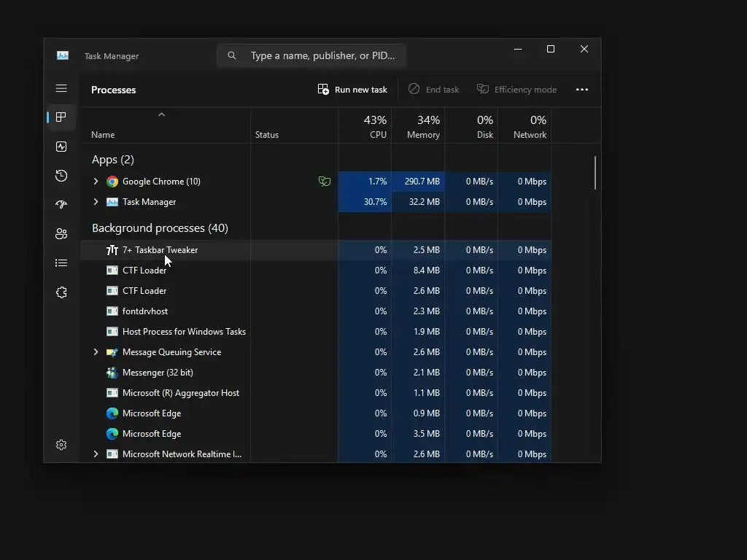The image size is (747, 560).
Task: Open the Details sidebar page
Action: [61, 262]
